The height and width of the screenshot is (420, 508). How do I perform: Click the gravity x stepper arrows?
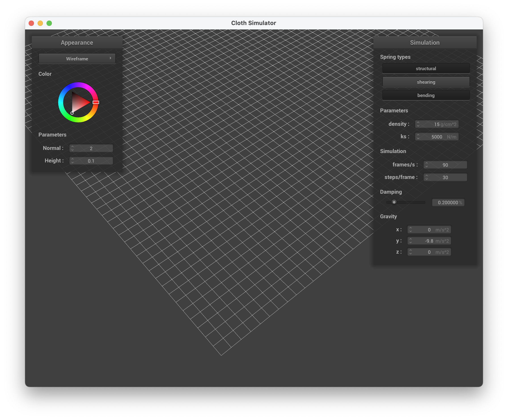[410, 230]
